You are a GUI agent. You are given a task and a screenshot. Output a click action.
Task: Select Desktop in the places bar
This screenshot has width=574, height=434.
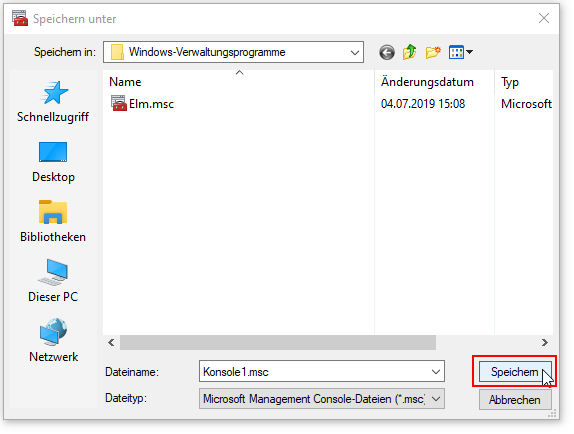pyautogui.click(x=53, y=162)
